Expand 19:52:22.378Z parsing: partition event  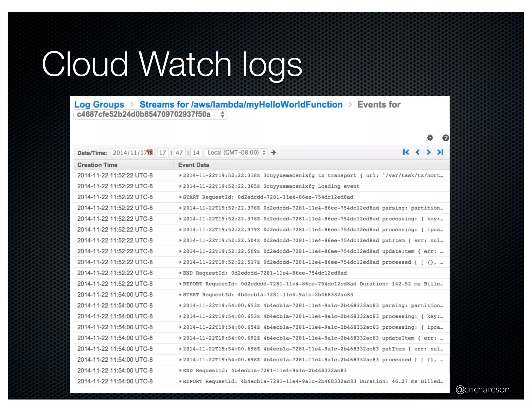coord(180,208)
